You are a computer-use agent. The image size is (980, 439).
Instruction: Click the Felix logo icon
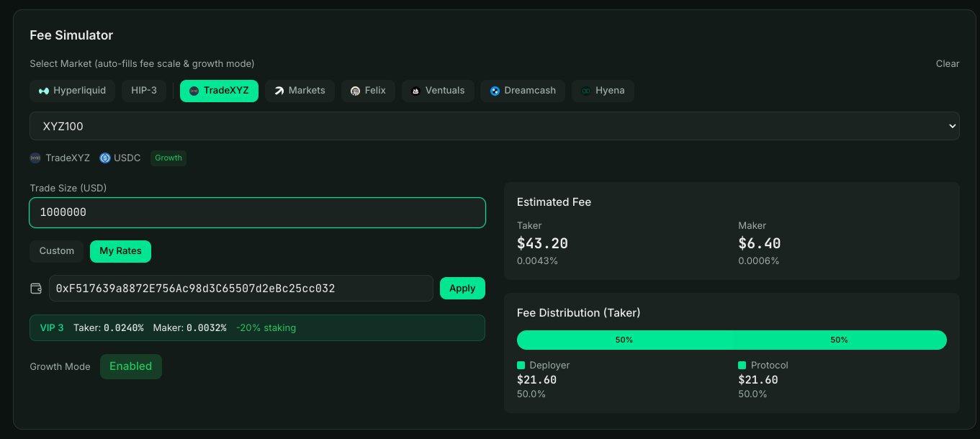[355, 91]
